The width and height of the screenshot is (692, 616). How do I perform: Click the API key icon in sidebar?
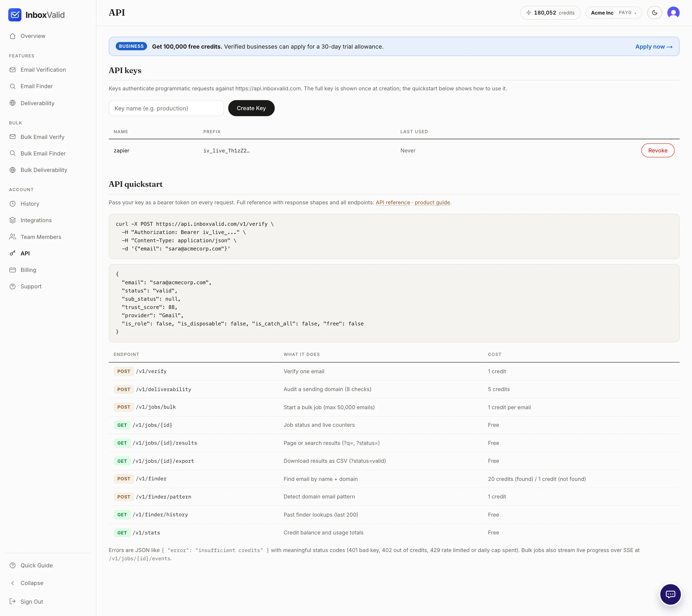(13, 253)
